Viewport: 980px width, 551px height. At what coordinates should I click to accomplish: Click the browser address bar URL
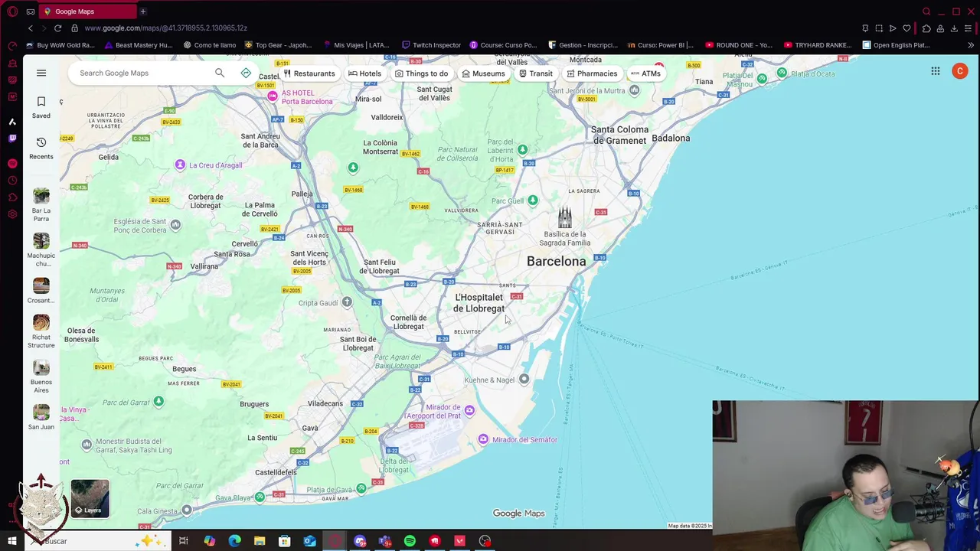[x=165, y=28]
